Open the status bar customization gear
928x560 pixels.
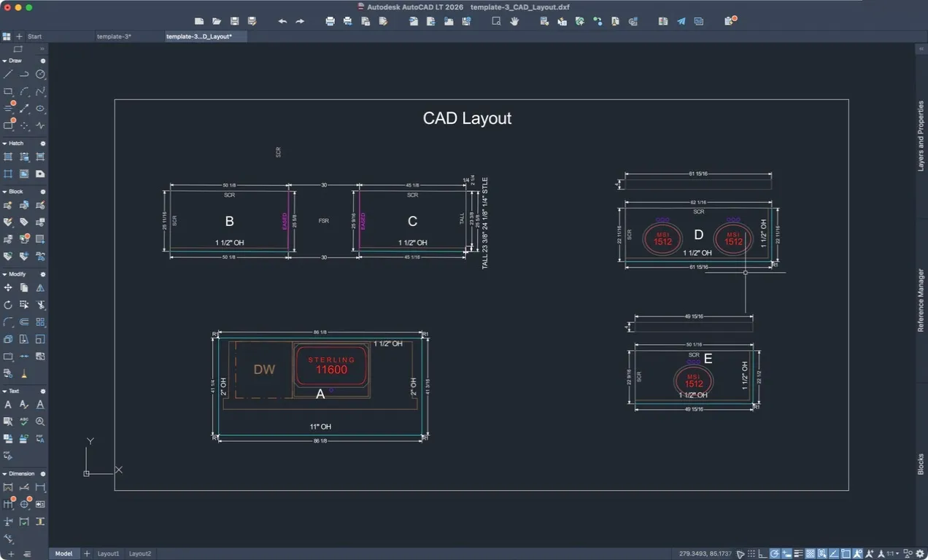click(920, 553)
